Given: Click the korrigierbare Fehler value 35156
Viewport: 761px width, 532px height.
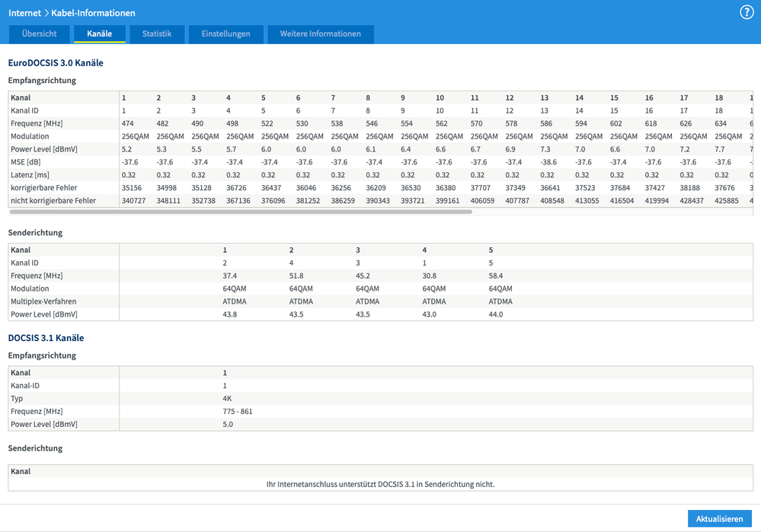Looking at the screenshot, I should pos(132,188).
